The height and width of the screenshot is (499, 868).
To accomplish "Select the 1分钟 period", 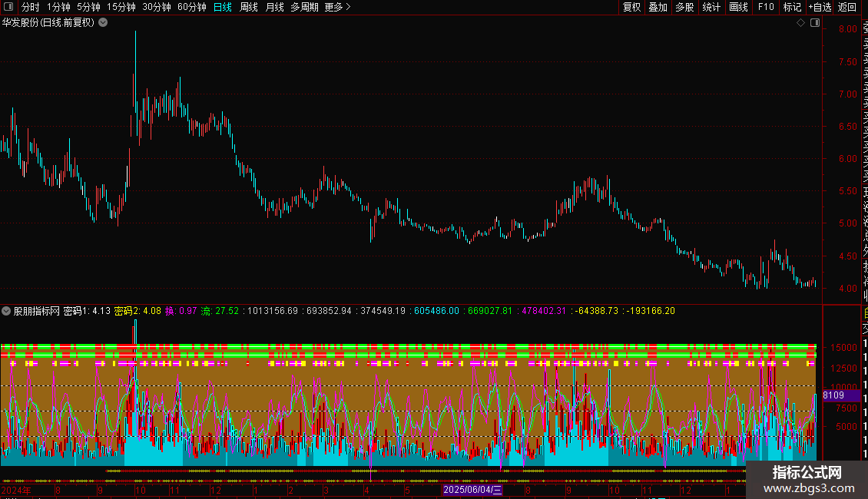I will point(58,7).
